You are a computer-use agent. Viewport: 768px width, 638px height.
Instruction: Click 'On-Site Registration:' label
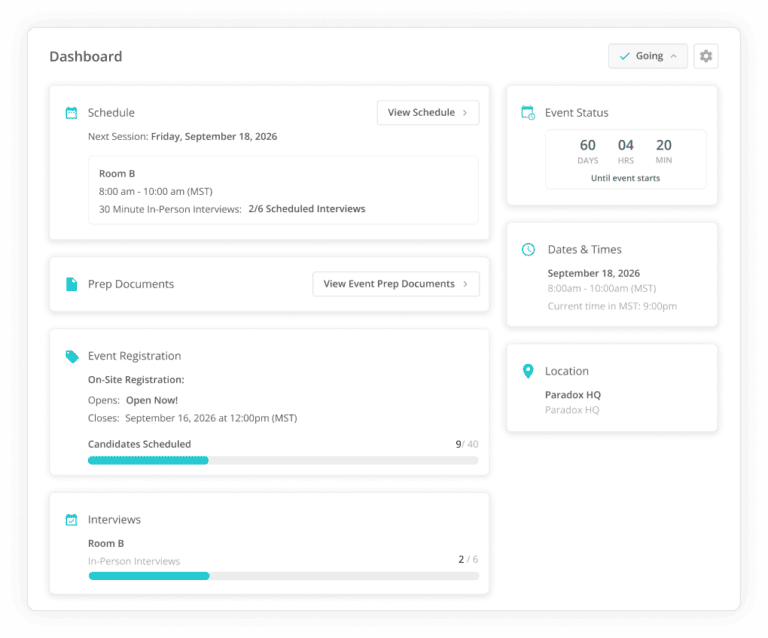pos(136,380)
